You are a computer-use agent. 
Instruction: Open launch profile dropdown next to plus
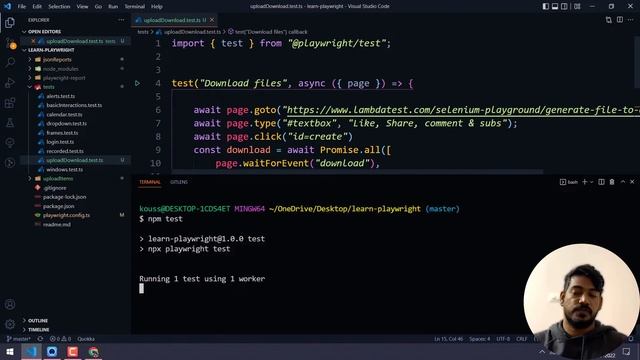coord(591,182)
